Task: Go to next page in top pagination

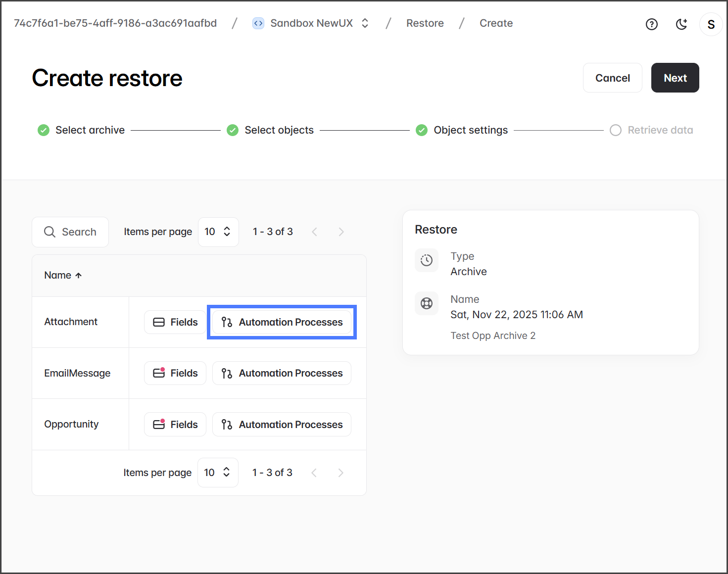Action: 341,232
